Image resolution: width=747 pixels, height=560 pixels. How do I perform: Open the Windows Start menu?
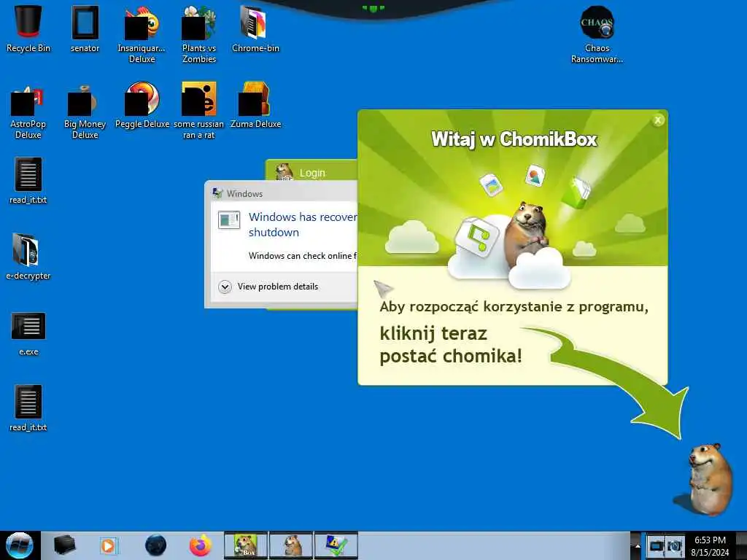click(19, 545)
